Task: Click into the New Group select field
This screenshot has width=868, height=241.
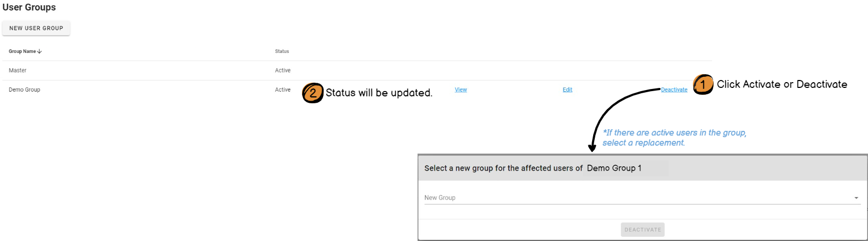Action: click(x=637, y=198)
